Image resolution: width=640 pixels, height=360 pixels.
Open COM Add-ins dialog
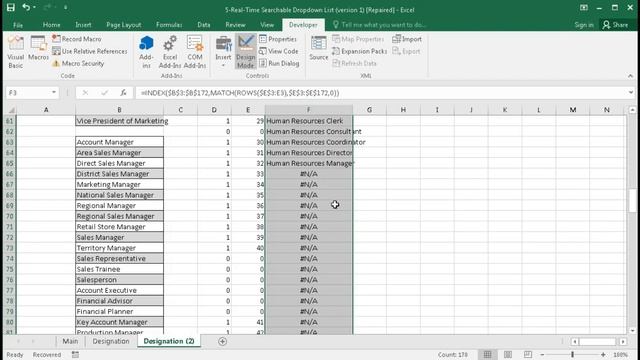(x=195, y=52)
